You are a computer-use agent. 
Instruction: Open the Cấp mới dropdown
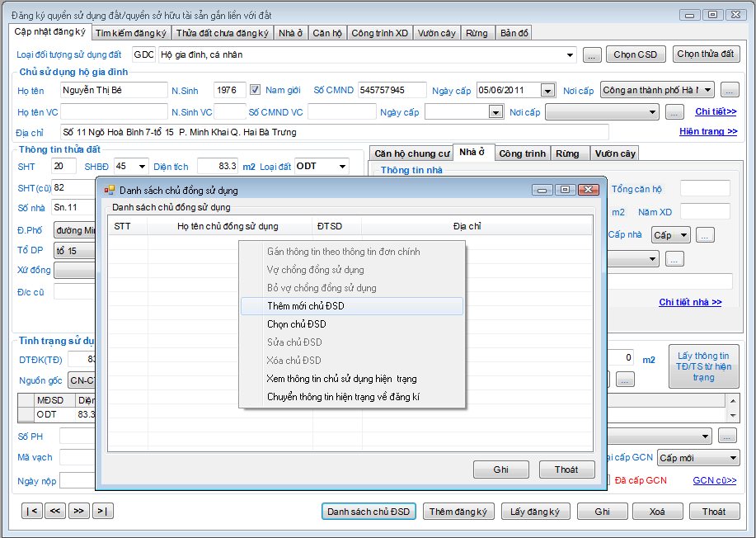pos(733,458)
